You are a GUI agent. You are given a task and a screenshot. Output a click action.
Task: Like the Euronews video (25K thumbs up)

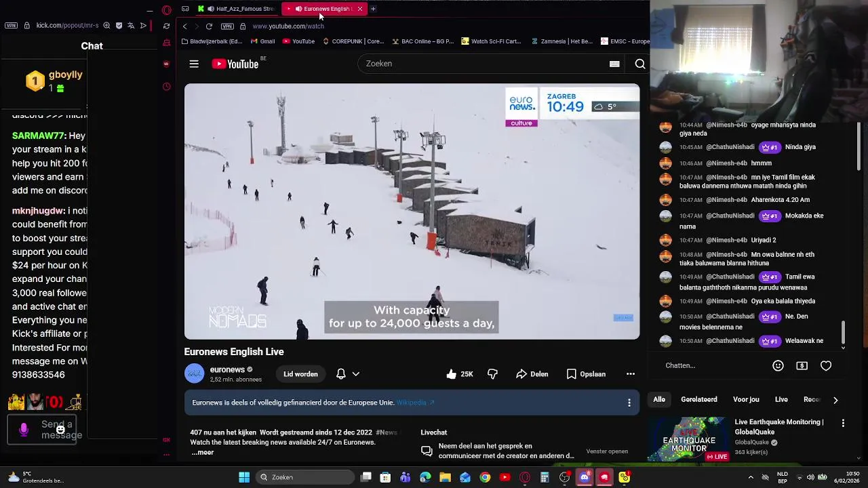pyautogui.click(x=459, y=374)
